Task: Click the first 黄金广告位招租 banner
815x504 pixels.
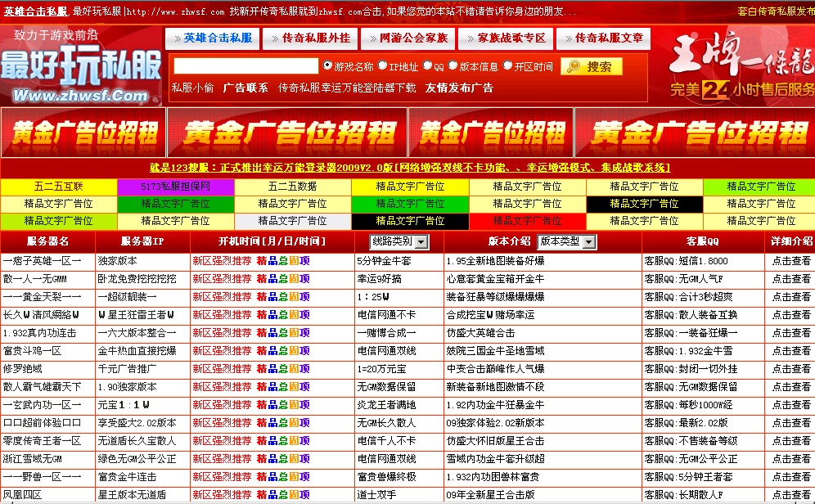Action: coord(82,131)
